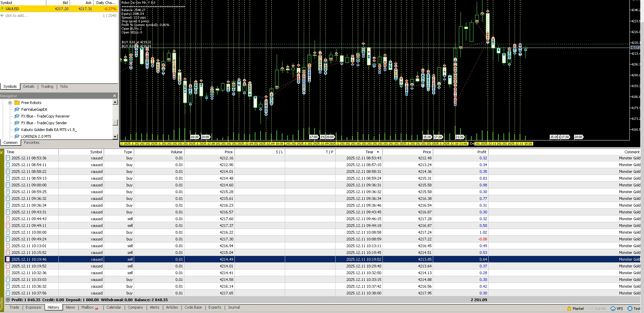This screenshot has height=313, width=644.
Task: Open the Strategy Tester chip icon
Action: [630, 309]
